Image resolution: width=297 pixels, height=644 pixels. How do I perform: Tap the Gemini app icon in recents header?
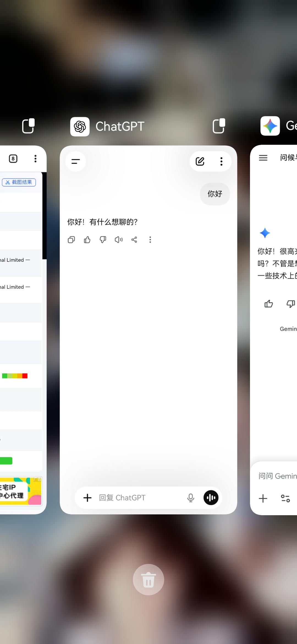coord(270,126)
